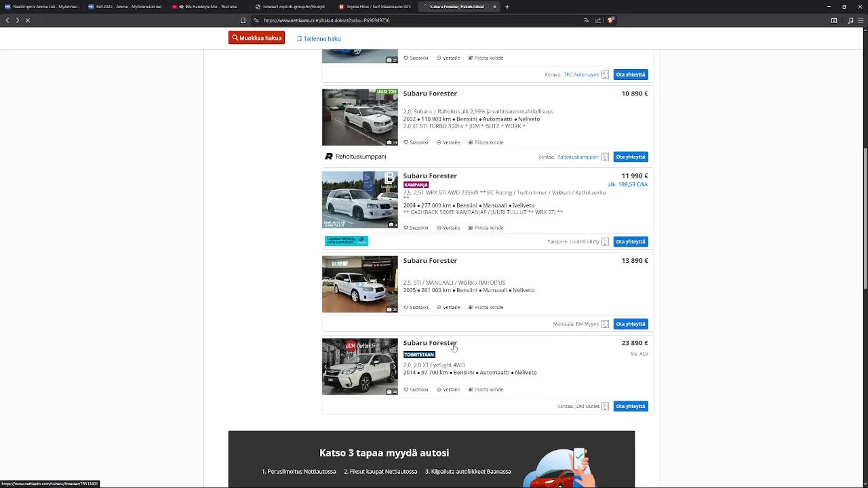This screenshot has height=488, width=868.
Task: Open the browser hamburger menu
Action: coord(861,20)
